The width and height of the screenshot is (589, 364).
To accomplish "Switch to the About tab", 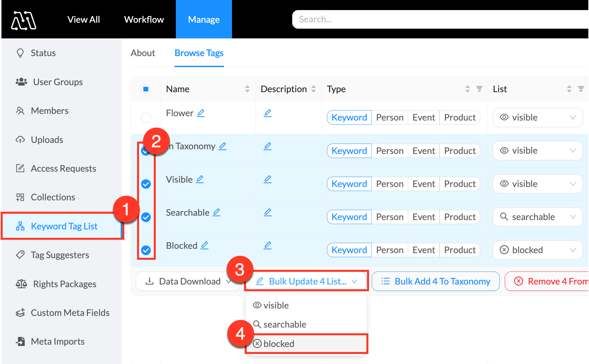I will pos(143,53).
